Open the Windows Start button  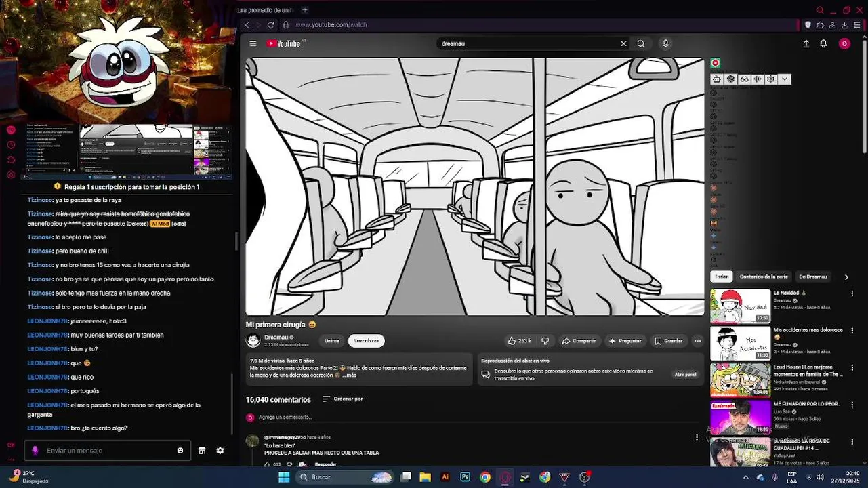tap(284, 477)
